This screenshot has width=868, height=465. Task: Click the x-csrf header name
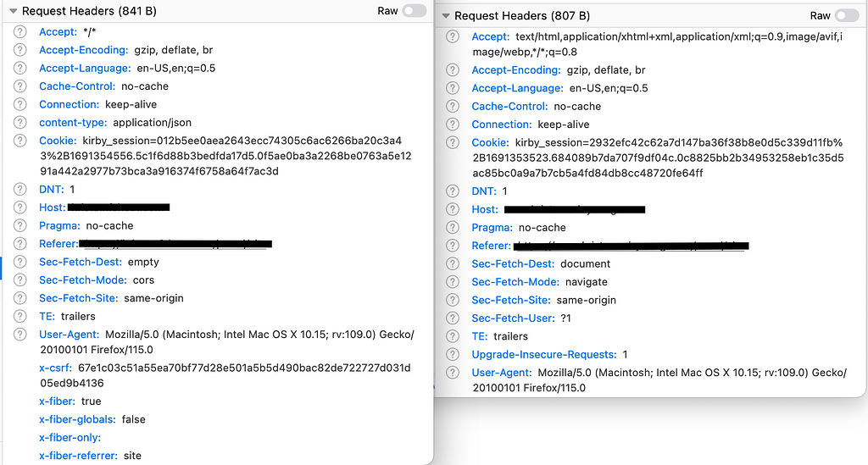click(56, 368)
